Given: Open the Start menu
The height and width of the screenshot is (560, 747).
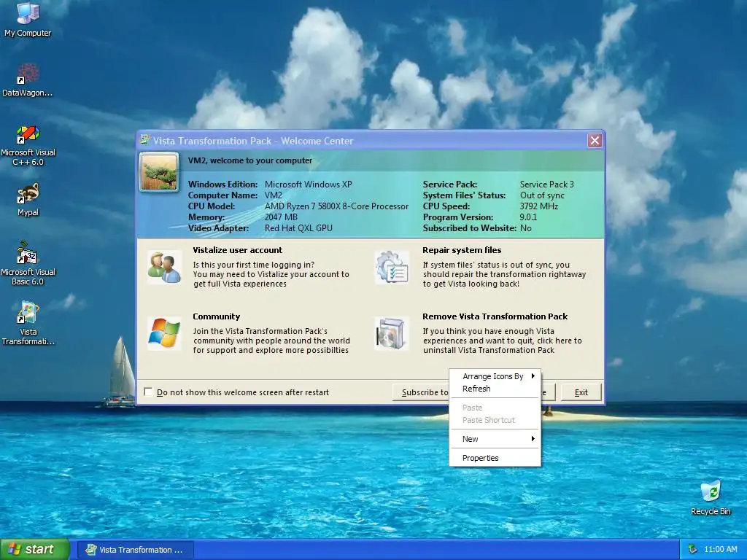Looking at the screenshot, I should (35, 549).
